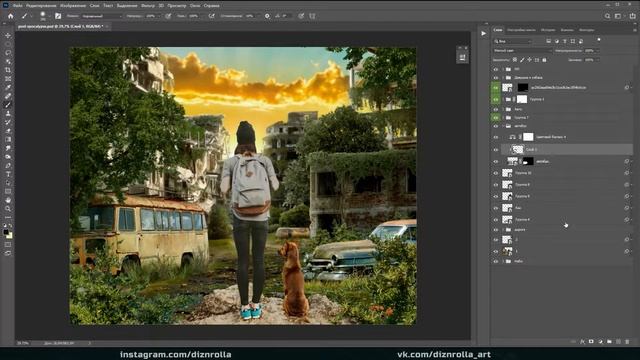The width and height of the screenshot is (640, 360).
Task: Select the Hand tool
Action: [x=8, y=200]
